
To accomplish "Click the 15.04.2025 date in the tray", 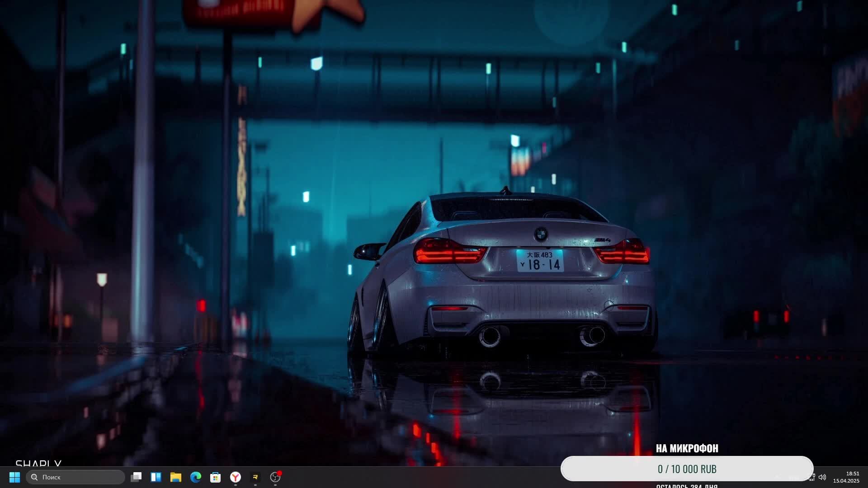I will tap(846, 481).
